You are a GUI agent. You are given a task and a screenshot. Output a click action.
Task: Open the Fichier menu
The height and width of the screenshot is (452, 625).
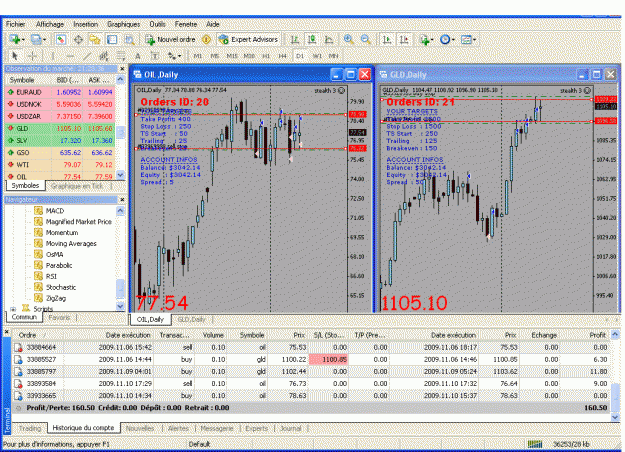tap(16, 24)
